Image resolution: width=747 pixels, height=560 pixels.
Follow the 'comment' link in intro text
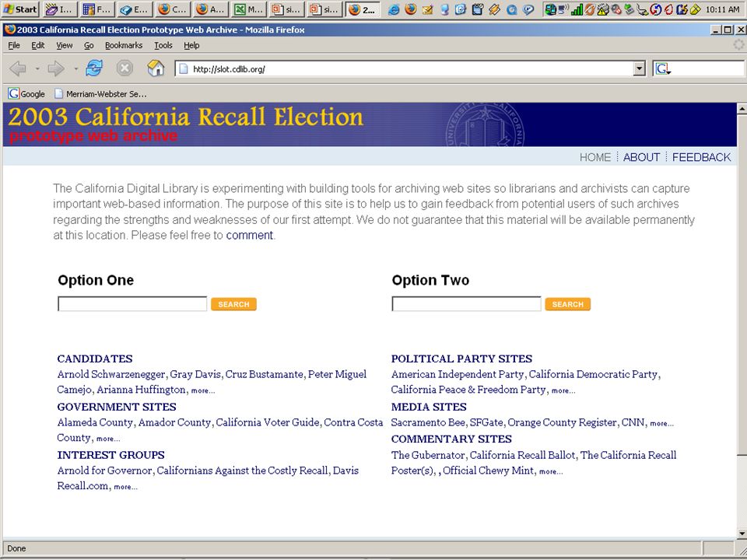click(x=250, y=235)
